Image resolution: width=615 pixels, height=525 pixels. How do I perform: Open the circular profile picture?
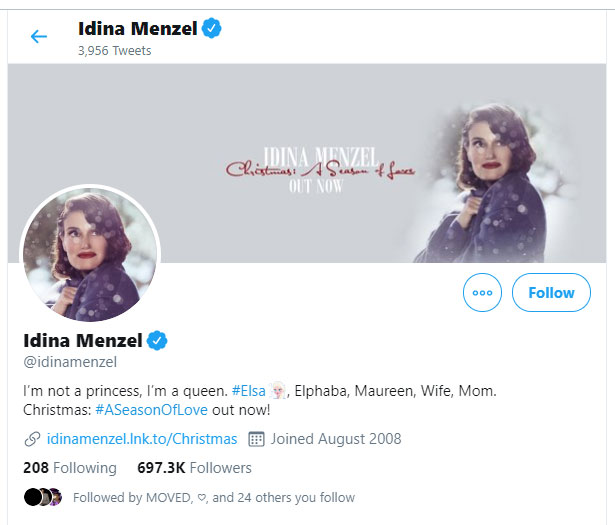(90, 254)
